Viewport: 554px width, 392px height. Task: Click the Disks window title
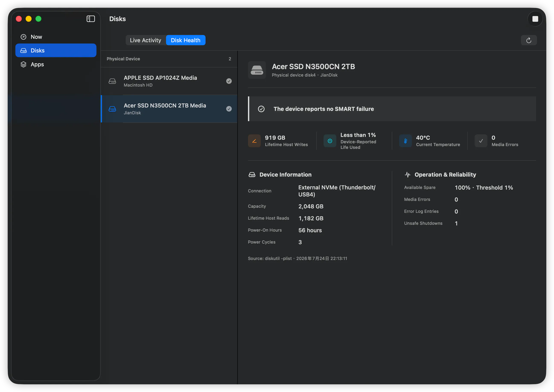pyautogui.click(x=117, y=19)
